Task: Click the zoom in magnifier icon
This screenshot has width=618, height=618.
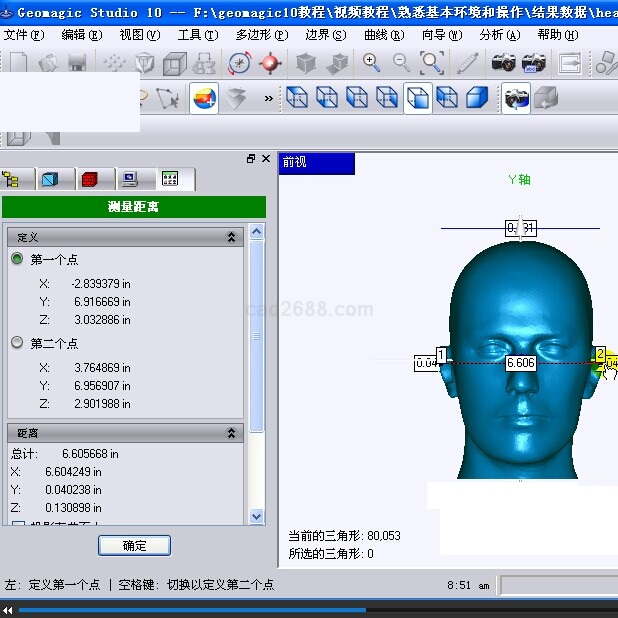Action: pyautogui.click(x=371, y=63)
